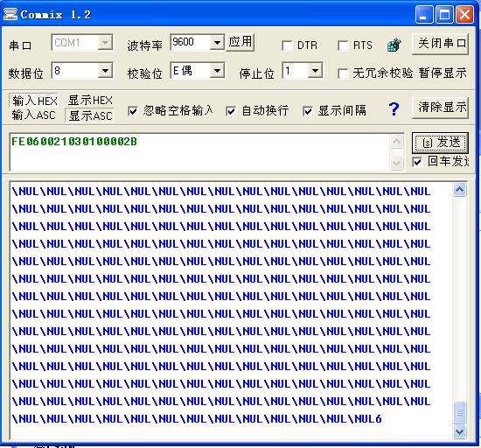Toggle 忽略空格输入 checkbox
The image size is (481, 448).
click(133, 111)
